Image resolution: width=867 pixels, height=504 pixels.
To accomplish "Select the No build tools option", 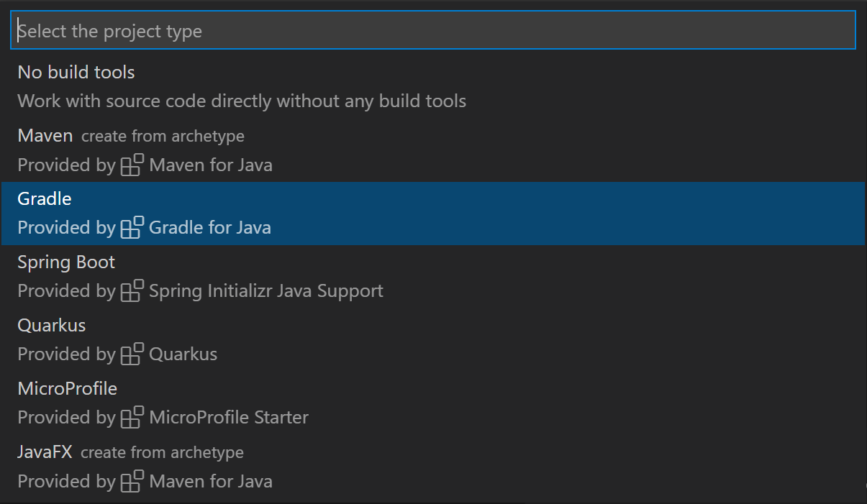I will coord(76,72).
